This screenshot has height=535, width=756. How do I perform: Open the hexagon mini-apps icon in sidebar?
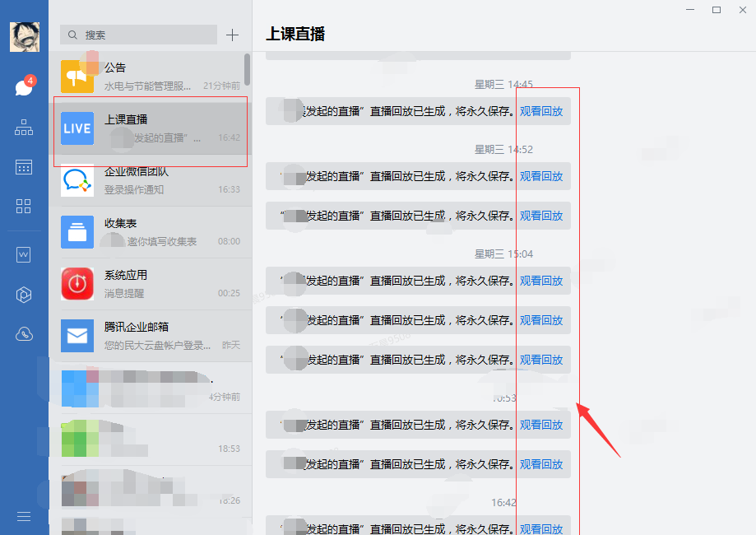click(x=23, y=294)
